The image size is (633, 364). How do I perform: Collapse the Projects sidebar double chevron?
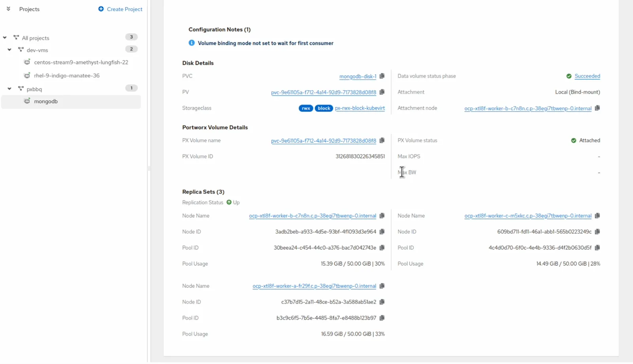tap(8, 9)
